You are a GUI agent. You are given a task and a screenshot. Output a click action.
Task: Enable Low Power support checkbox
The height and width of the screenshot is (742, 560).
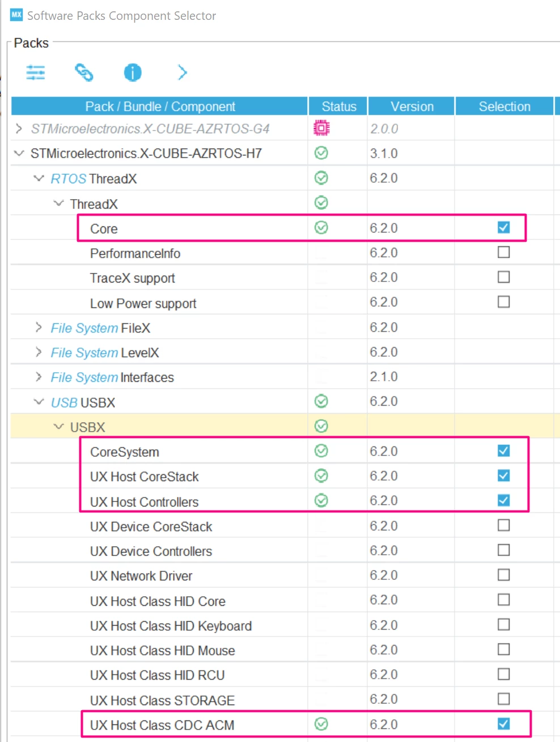(503, 302)
